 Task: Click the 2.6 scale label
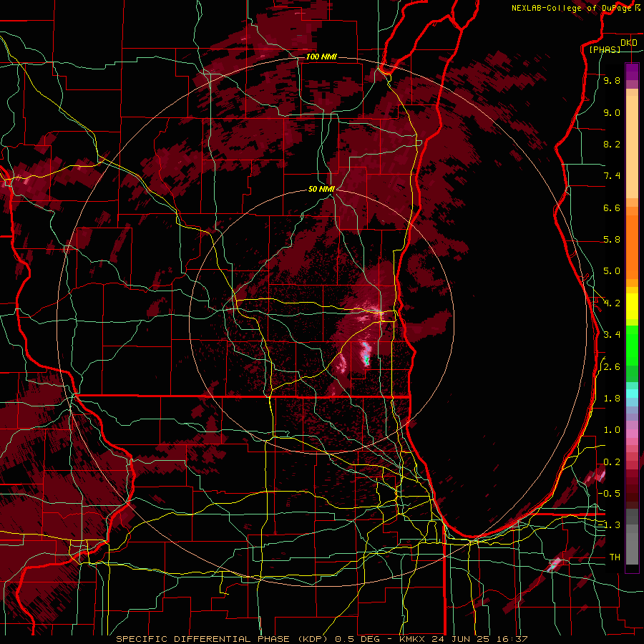click(x=612, y=367)
